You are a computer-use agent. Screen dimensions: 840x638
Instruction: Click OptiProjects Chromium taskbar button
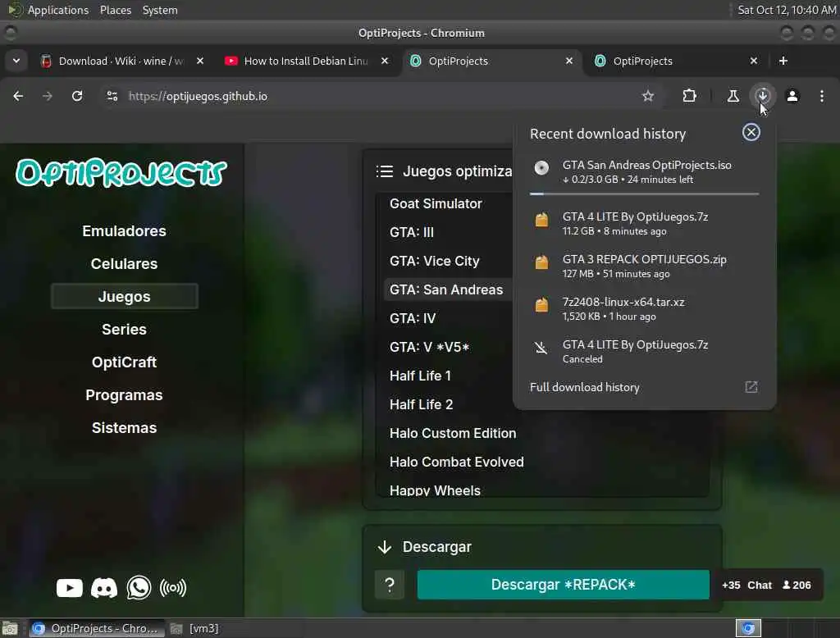pos(95,628)
